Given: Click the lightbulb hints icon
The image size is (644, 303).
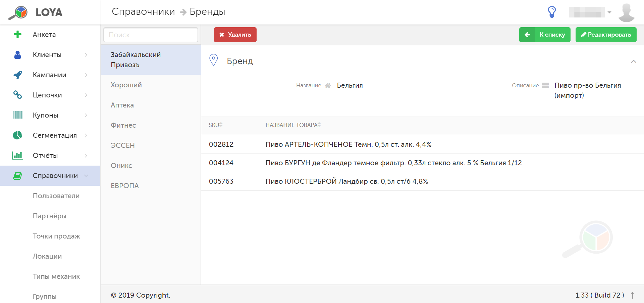Looking at the screenshot, I should (x=552, y=12).
